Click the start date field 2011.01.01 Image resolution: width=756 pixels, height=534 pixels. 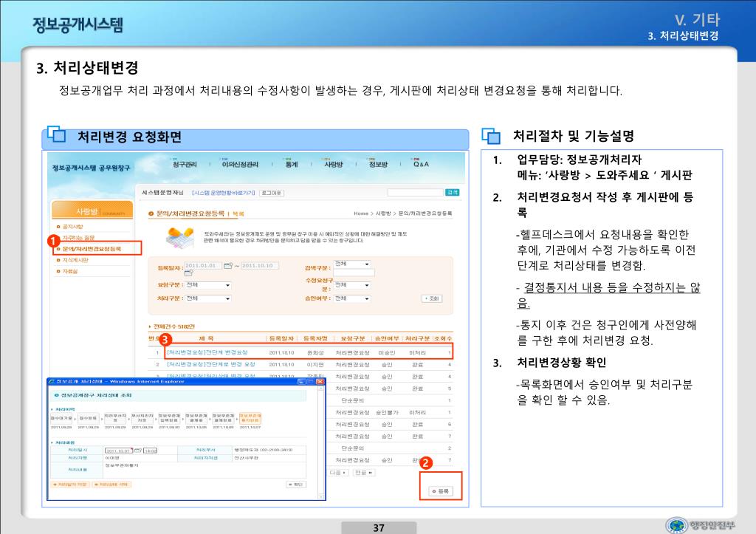(203, 265)
